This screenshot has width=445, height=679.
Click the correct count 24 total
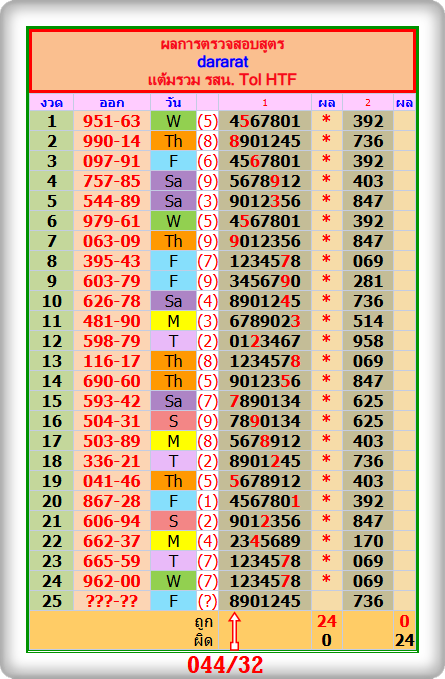[x=326, y=621]
